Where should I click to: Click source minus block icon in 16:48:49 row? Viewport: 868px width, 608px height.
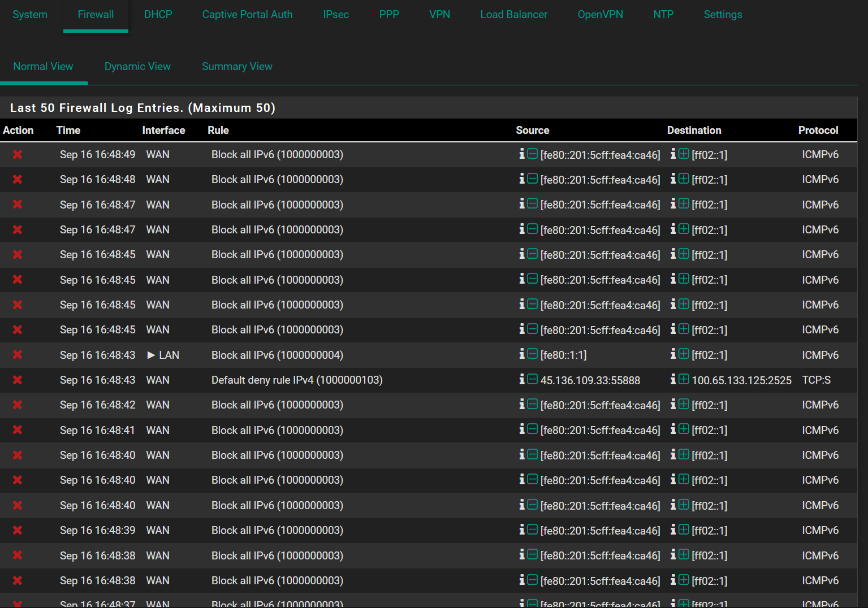click(x=532, y=154)
